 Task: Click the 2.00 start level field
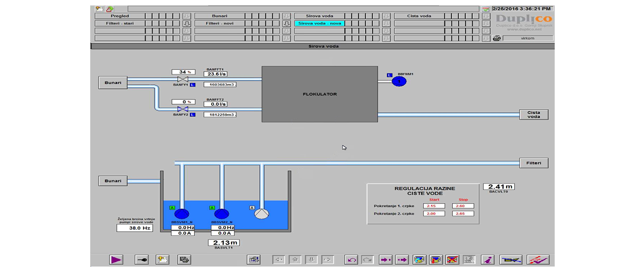(x=434, y=214)
